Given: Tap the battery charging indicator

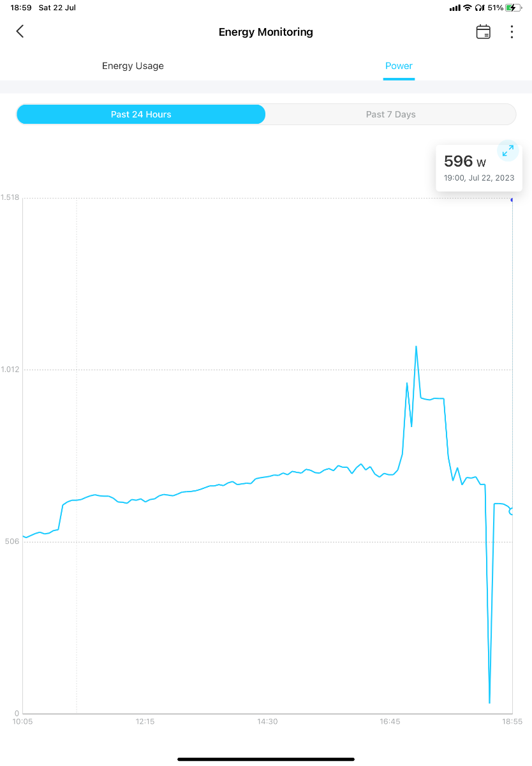Looking at the screenshot, I should tap(513, 8).
